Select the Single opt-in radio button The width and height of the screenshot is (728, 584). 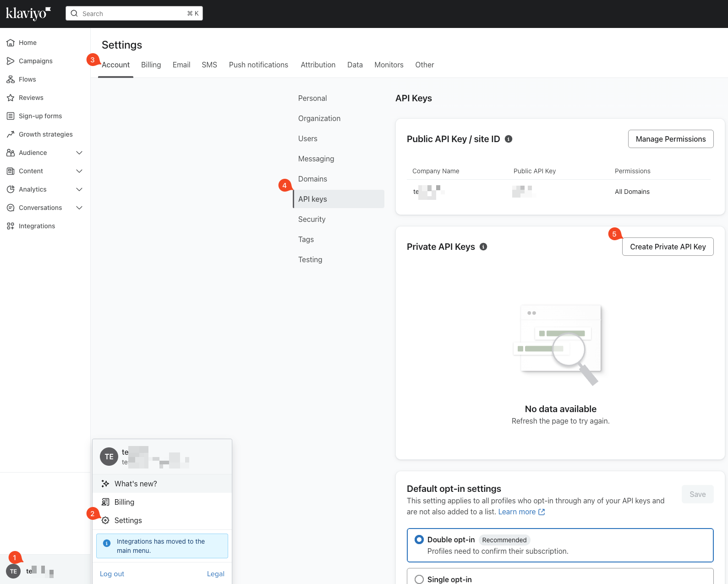419,579
